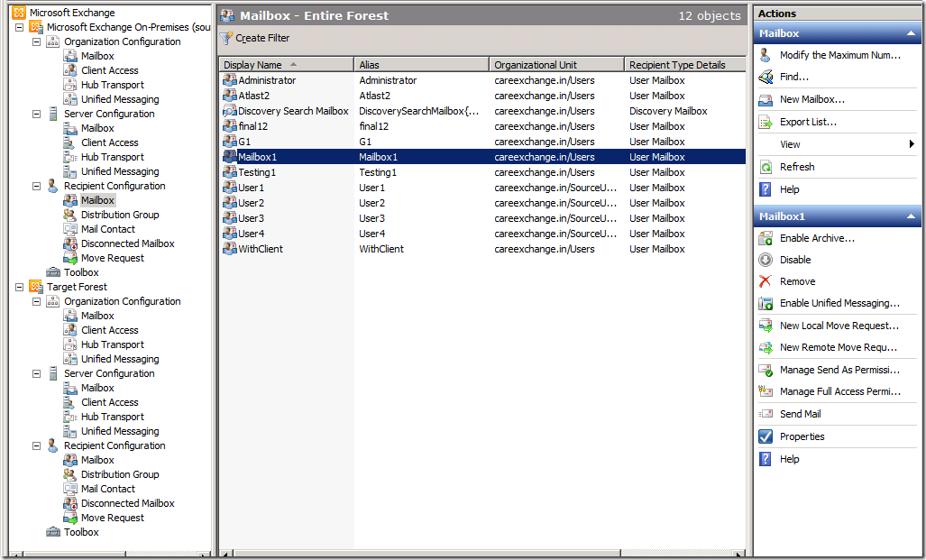926x560 pixels.
Task: Click the green Refresh icon
Action: pos(766,167)
